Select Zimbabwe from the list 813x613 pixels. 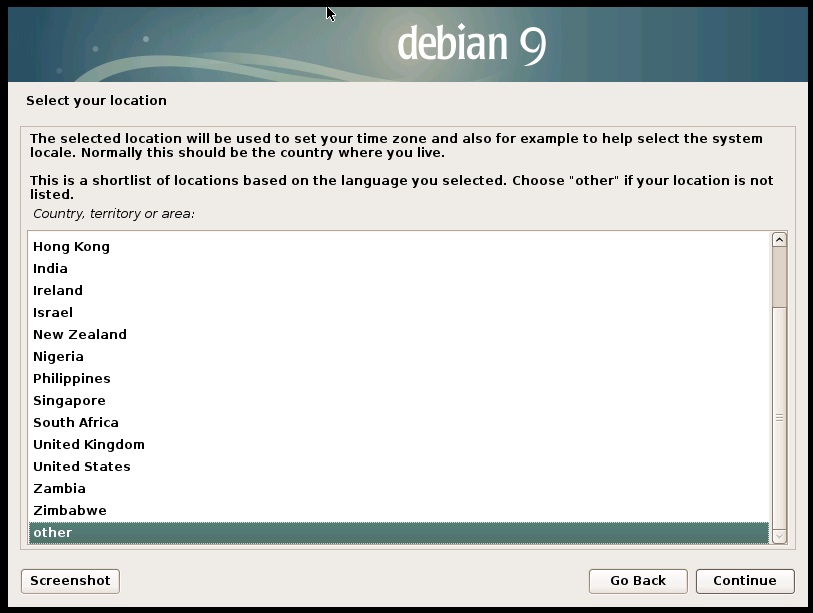pos(69,510)
